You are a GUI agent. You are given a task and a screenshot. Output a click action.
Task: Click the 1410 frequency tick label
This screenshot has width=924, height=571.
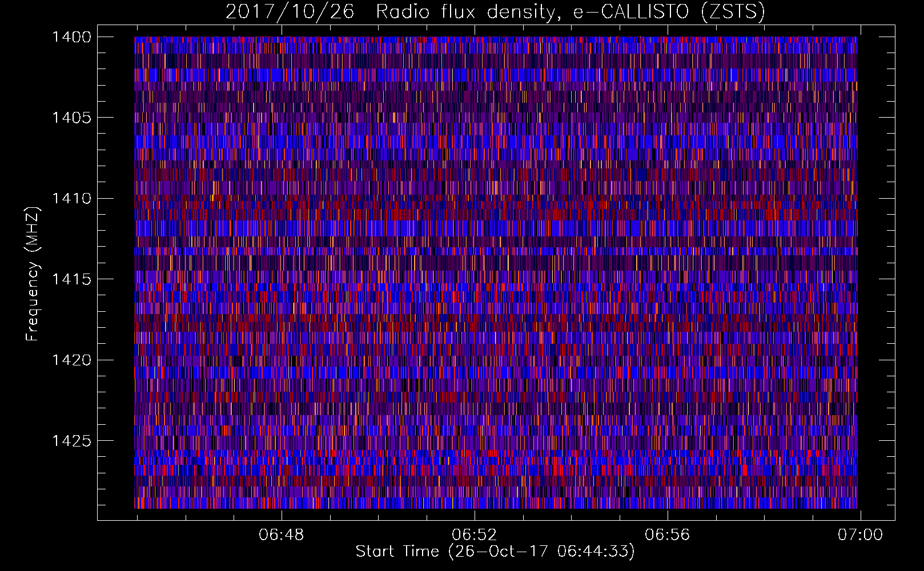coord(71,199)
